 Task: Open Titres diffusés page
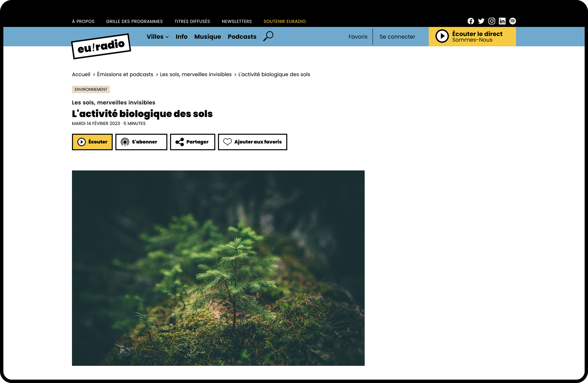coord(192,21)
